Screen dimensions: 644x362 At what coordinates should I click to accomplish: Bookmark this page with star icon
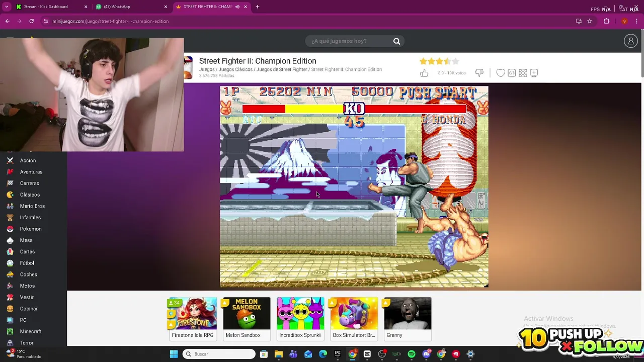point(590,21)
